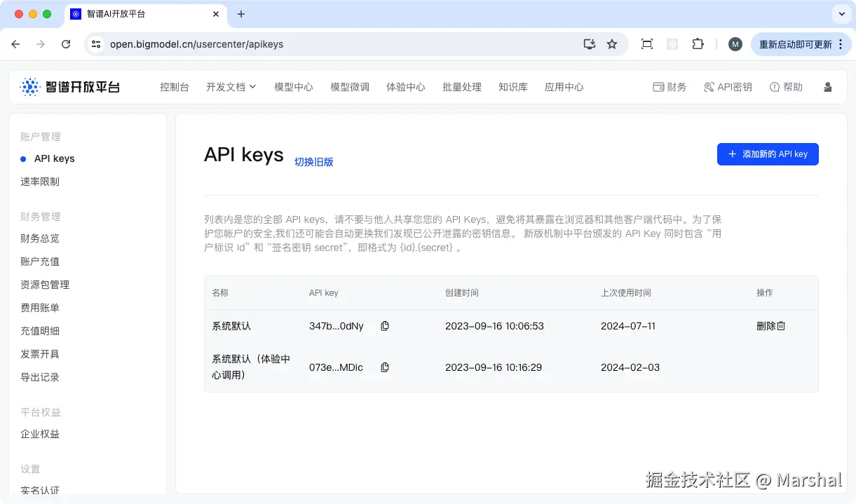Open 资源包管理 in sidebar
Image resolution: width=856 pixels, height=504 pixels.
45,285
